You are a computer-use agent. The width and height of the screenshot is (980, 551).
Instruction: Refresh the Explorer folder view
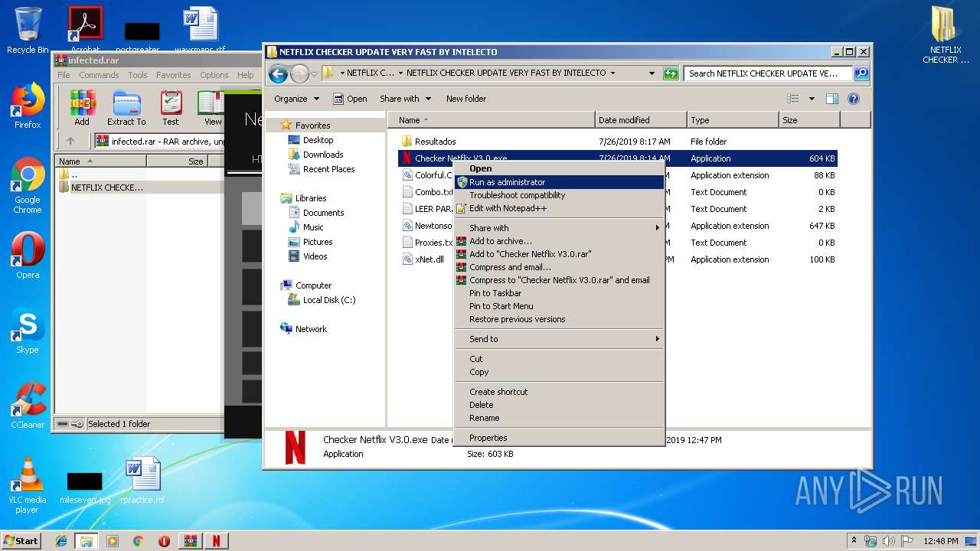pyautogui.click(x=671, y=73)
